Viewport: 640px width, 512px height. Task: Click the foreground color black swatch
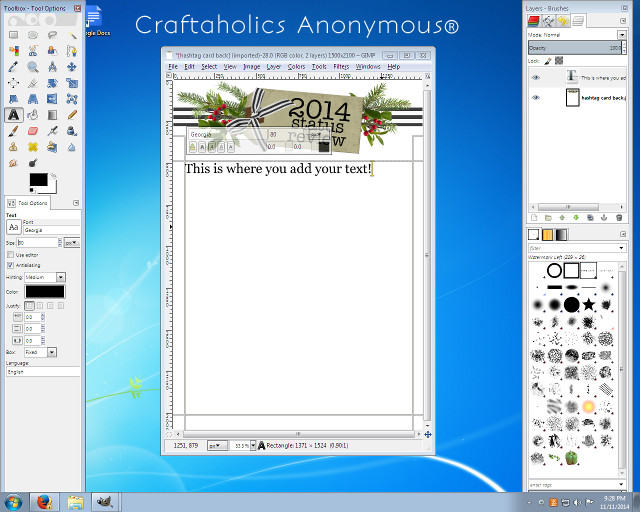tap(38, 180)
